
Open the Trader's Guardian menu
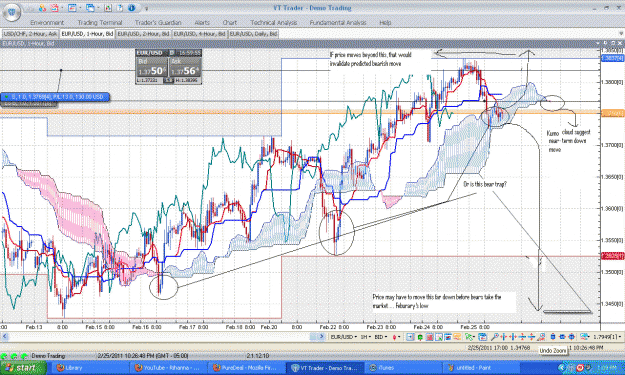pos(158,23)
